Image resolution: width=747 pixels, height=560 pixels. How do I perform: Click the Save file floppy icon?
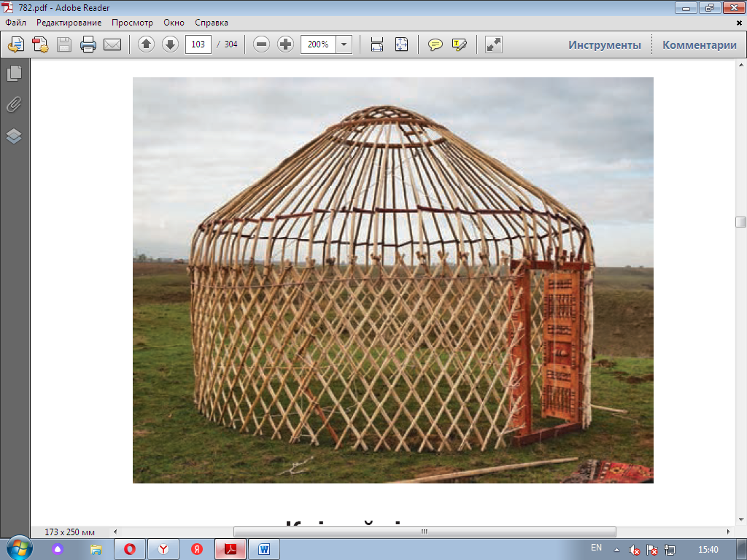64,44
